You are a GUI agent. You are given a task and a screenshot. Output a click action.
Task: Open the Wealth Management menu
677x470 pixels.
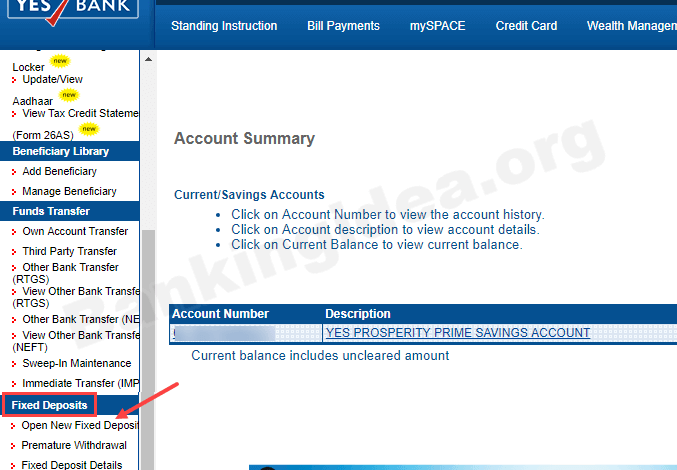[x=632, y=26]
